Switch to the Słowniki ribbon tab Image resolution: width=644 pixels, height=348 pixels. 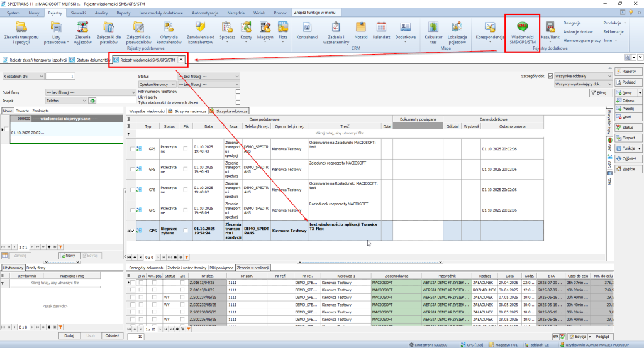pos(79,13)
